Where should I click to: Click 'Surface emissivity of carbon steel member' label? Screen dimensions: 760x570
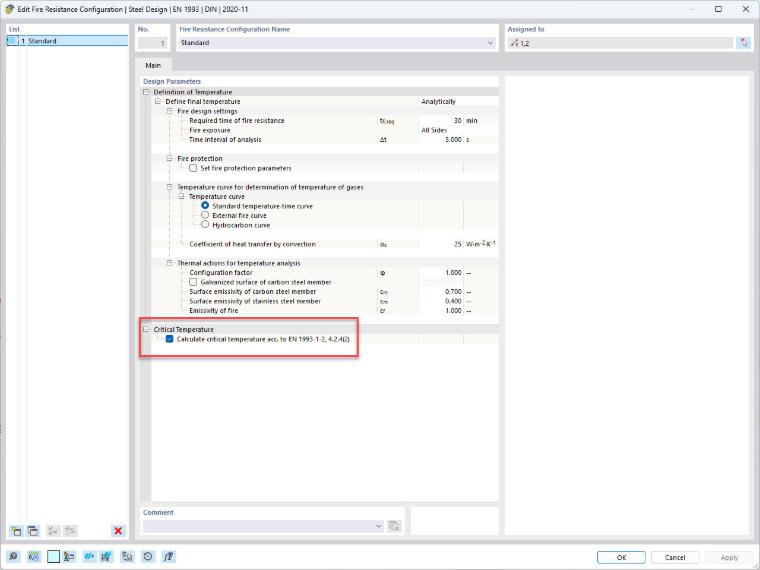(x=253, y=292)
